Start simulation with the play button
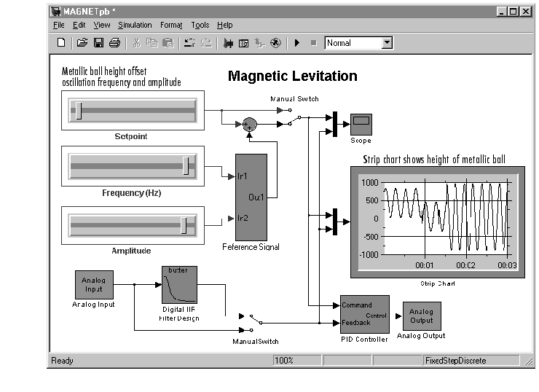Screen dimensions: 539x392 [297, 43]
